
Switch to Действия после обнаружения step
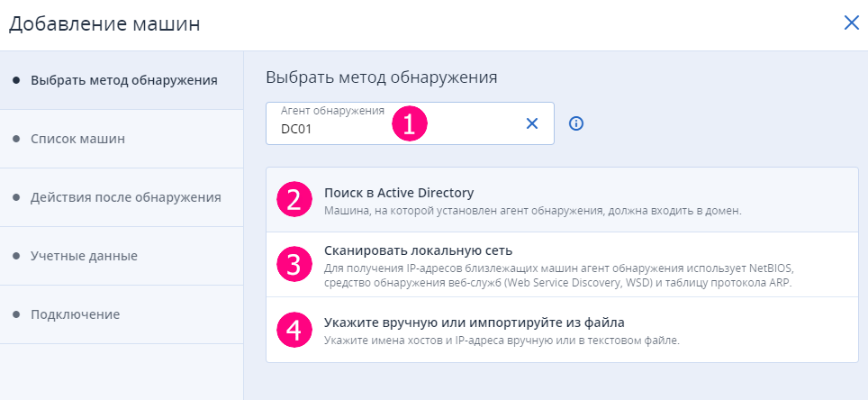pos(122,198)
